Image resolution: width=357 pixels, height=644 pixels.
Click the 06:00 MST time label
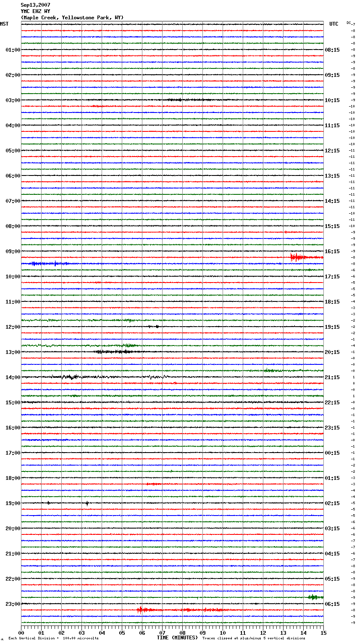13,176
